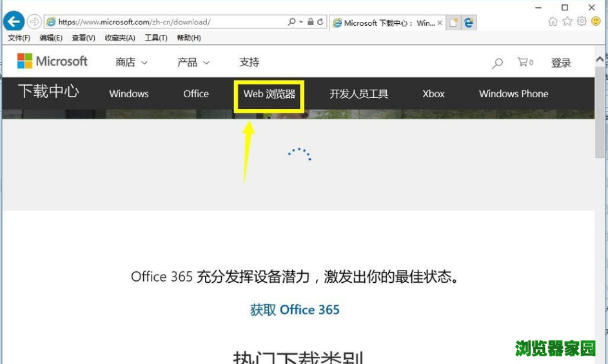
Task: Open favorites via the star icon
Action: (567, 21)
